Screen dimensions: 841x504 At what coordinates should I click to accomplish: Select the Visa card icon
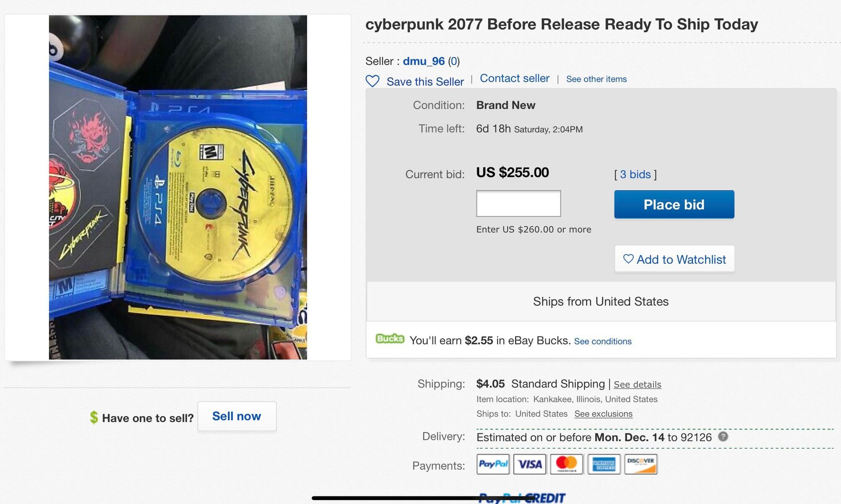point(530,464)
